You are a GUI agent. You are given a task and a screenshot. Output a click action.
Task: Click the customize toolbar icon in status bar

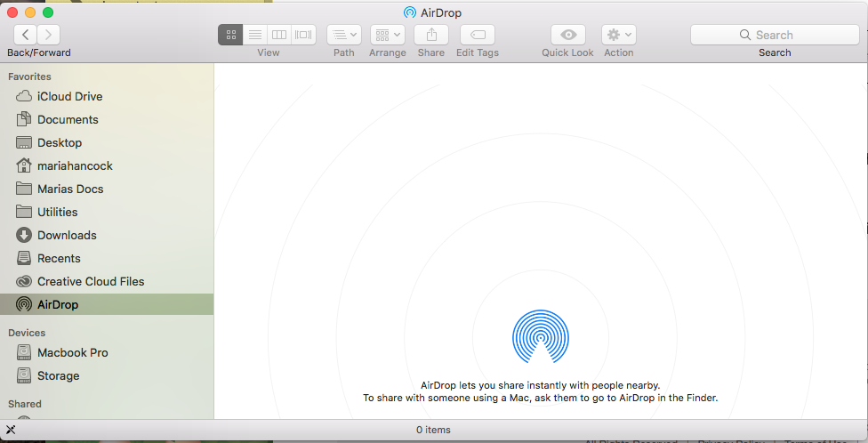pos(10,430)
